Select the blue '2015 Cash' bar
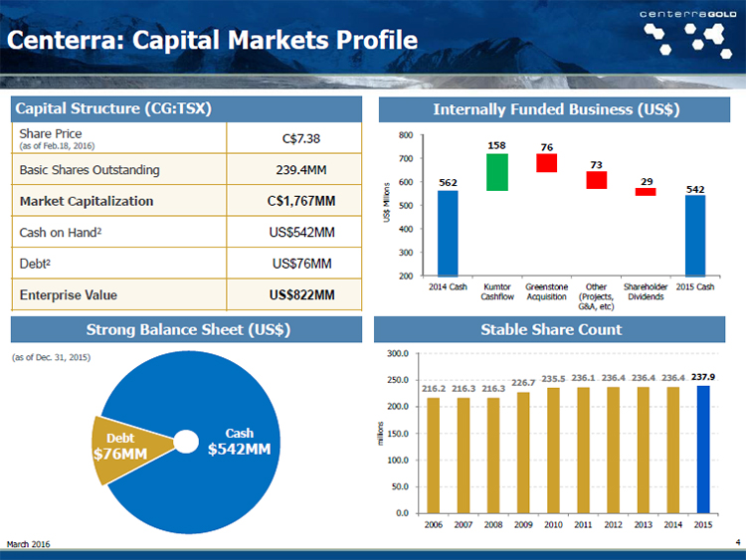Image resolution: width=746 pixels, height=560 pixels. point(695,236)
